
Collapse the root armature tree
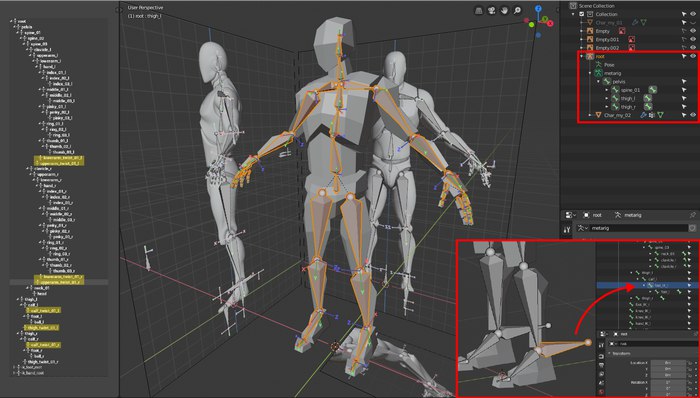point(581,57)
